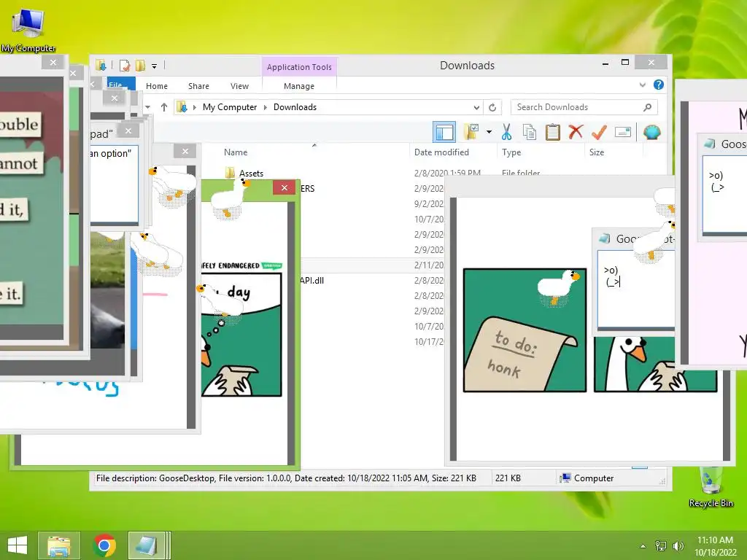Close the green-bordered comic popup window

point(285,187)
